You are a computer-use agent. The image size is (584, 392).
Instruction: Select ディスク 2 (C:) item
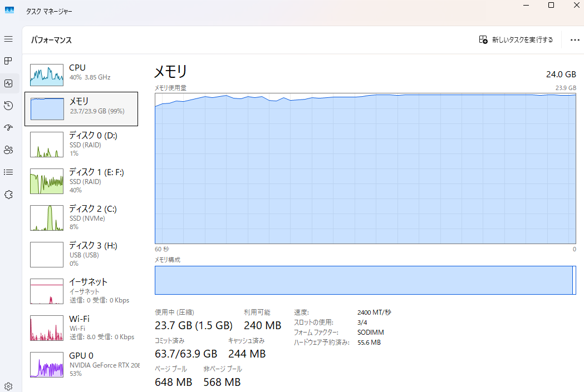(x=81, y=217)
